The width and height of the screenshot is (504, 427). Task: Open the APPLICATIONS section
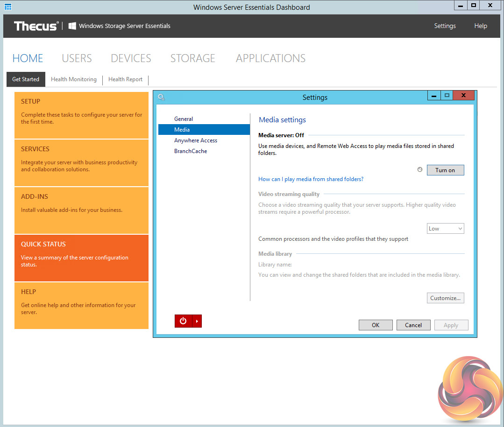pos(270,58)
